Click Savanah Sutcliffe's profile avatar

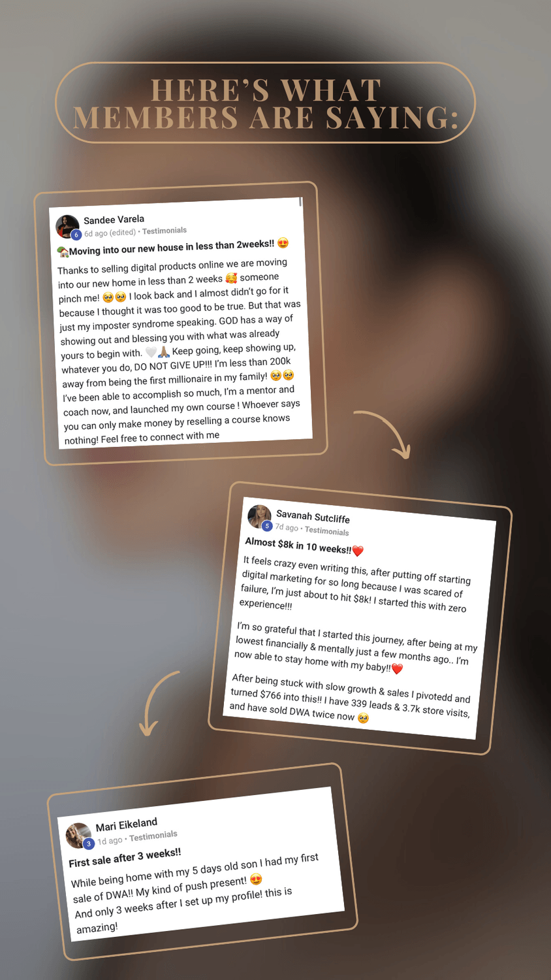click(259, 517)
